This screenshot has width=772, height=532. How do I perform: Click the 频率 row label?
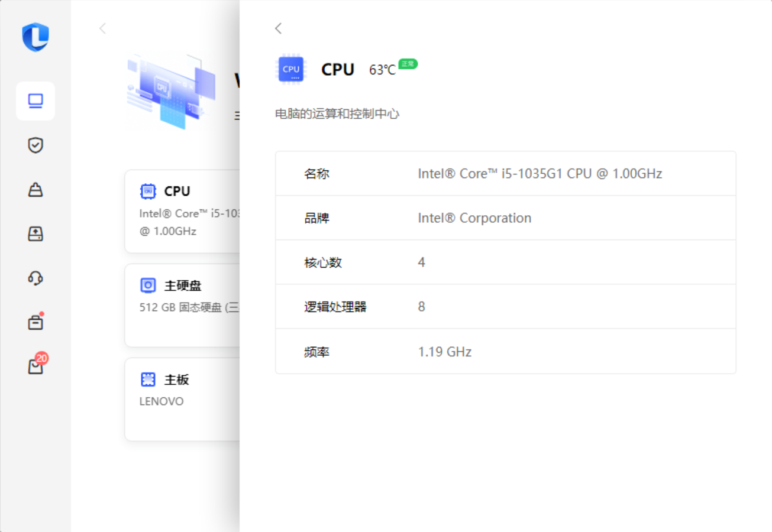[x=316, y=352]
